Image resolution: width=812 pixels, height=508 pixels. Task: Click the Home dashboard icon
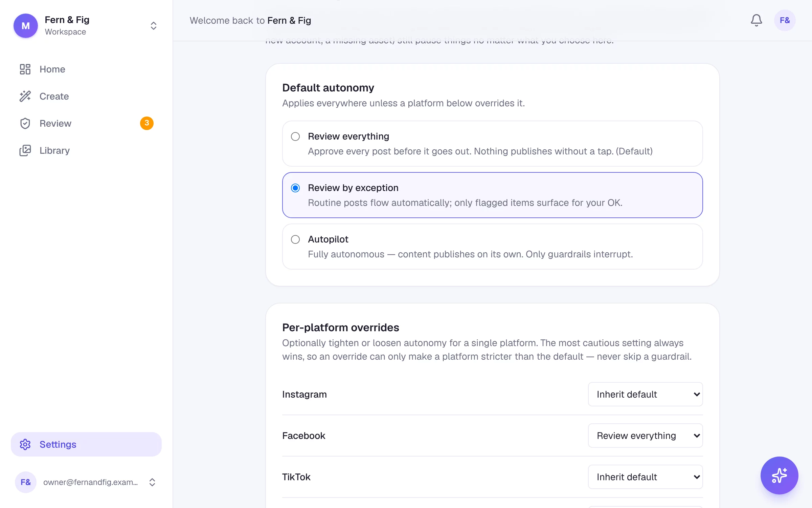(25, 69)
